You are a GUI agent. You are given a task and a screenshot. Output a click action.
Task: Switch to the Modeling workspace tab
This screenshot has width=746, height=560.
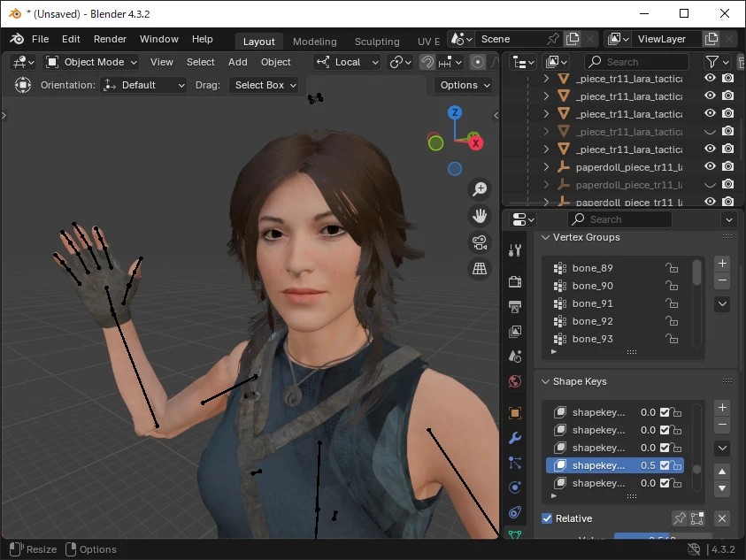pos(314,42)
